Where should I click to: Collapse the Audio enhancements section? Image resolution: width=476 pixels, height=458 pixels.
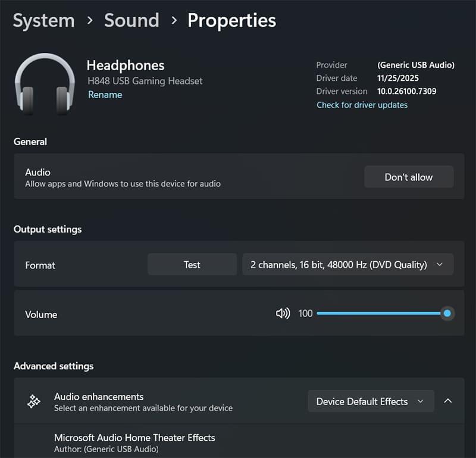[449, 401]
